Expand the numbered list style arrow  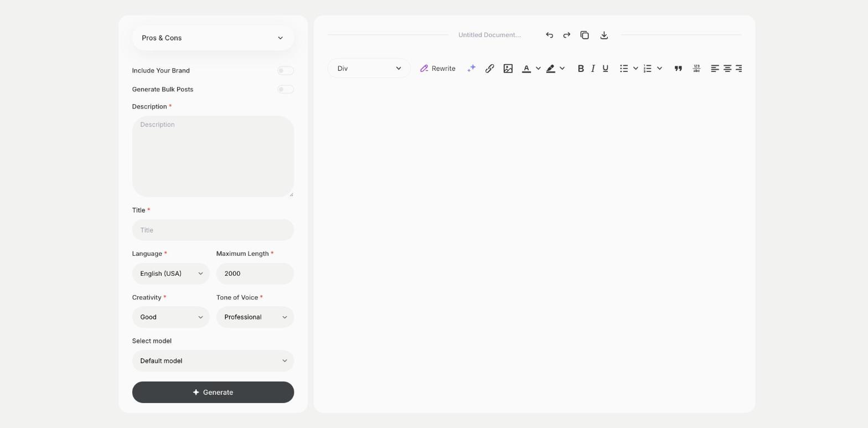(x=659, y=68)
